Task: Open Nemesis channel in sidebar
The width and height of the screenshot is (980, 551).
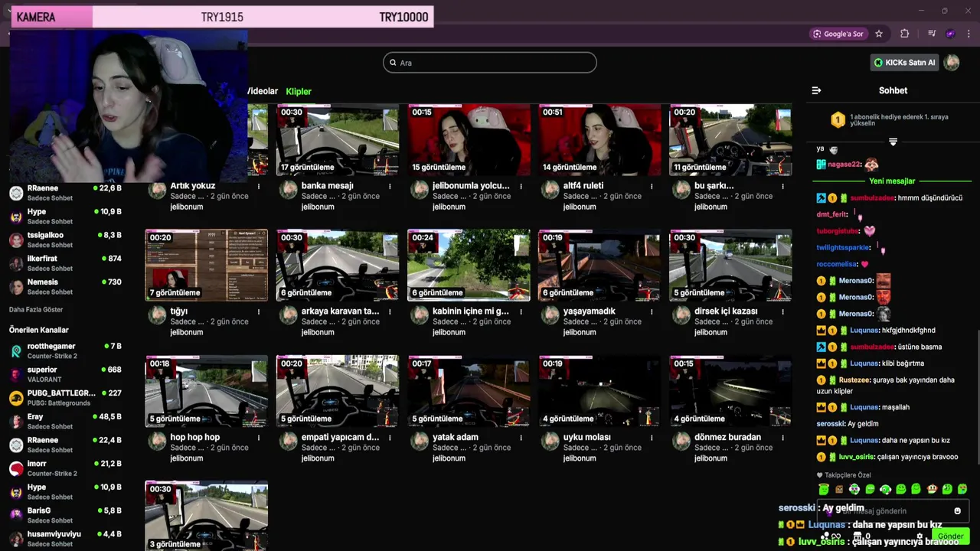Action: point(65,287)
